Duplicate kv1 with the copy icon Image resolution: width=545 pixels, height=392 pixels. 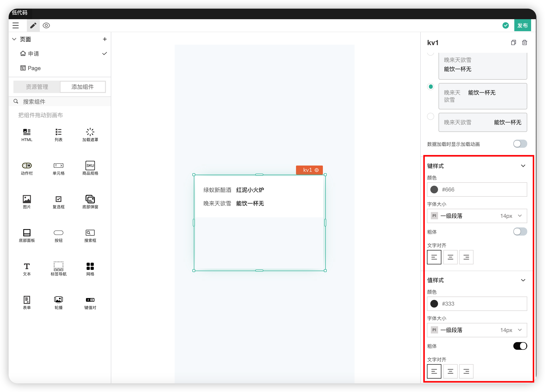(x=513, y=42)
